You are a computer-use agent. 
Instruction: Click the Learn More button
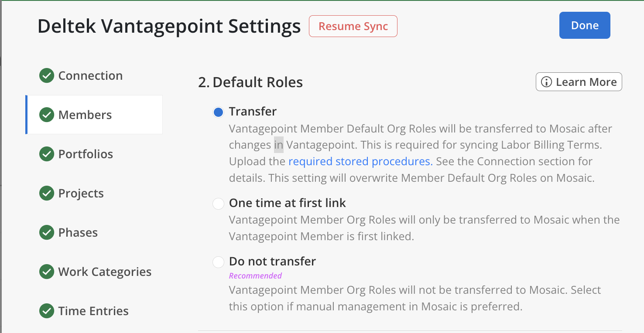tap(579, 82)
